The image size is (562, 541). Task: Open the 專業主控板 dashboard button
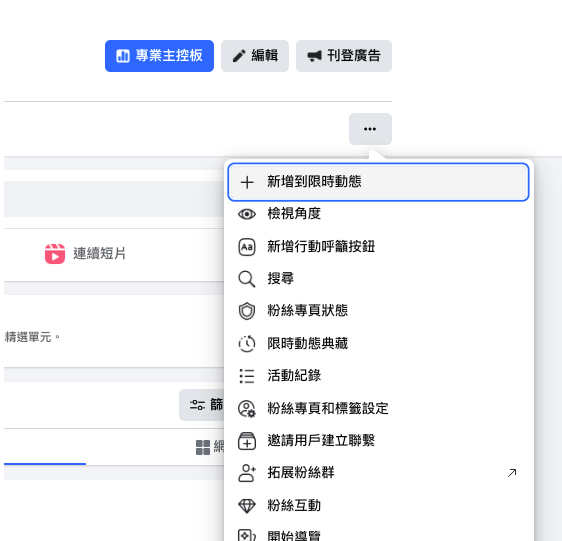point(159,56)
